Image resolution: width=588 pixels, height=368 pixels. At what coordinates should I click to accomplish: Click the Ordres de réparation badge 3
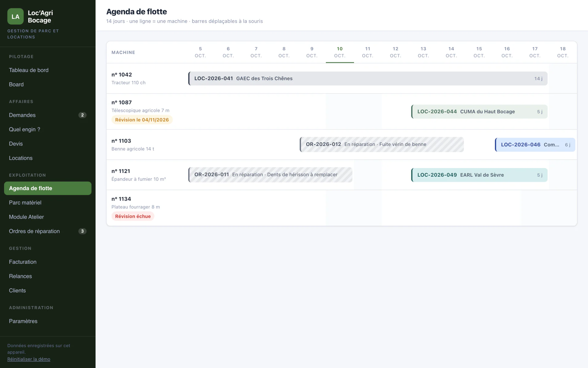point(82,231)
